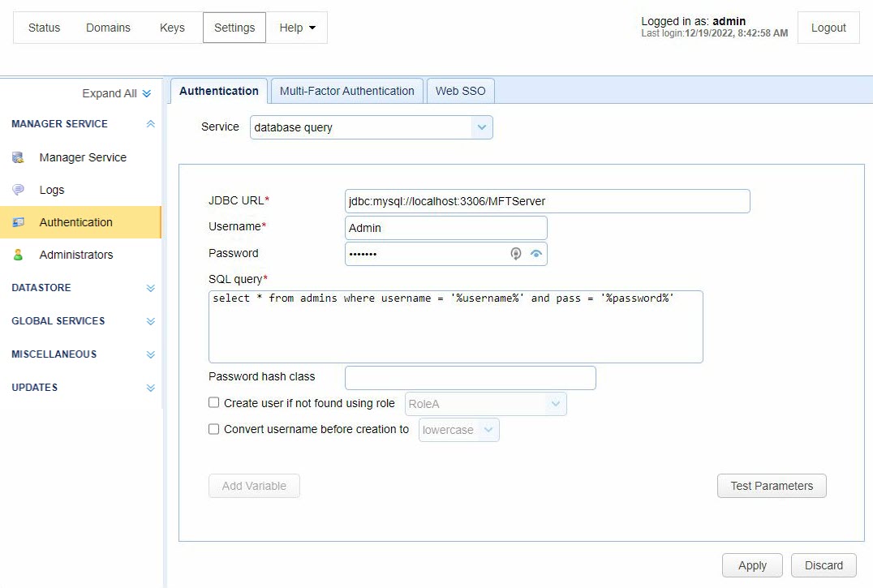Expand the Datastore section
Screen dimensions: 873x588
[150, 288]
